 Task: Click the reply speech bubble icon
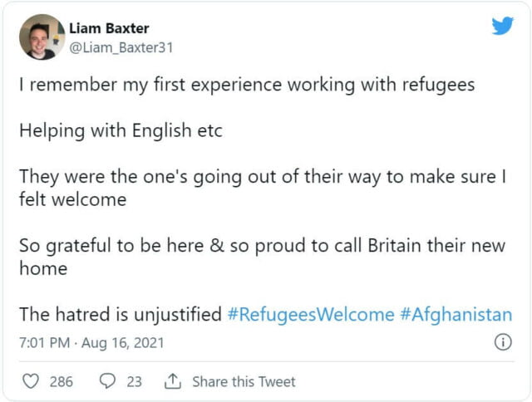107,381
